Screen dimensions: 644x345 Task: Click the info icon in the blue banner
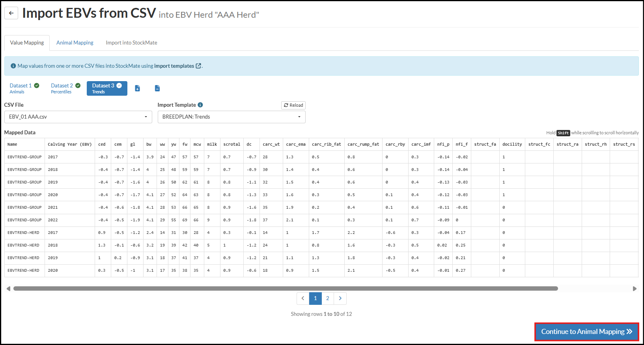click(x=13, y=66)
